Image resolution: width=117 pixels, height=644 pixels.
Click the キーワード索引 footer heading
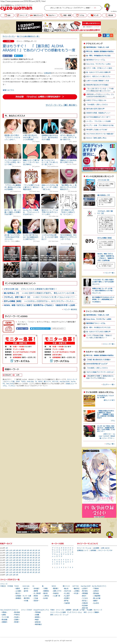coord(57,543)
